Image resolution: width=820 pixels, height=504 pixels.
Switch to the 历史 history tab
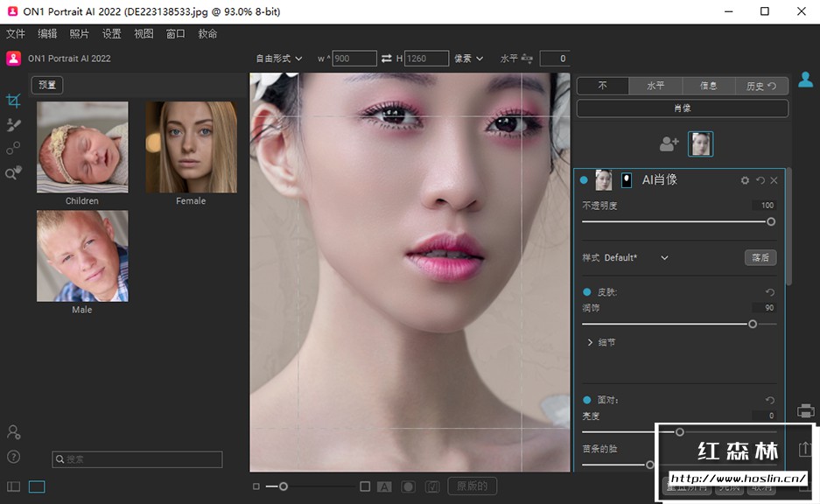[x=761, y=86]
